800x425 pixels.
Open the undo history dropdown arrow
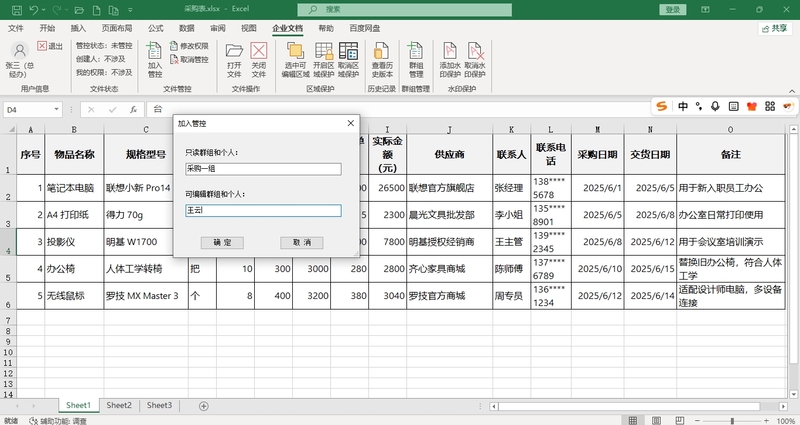(x=43, y=10)
